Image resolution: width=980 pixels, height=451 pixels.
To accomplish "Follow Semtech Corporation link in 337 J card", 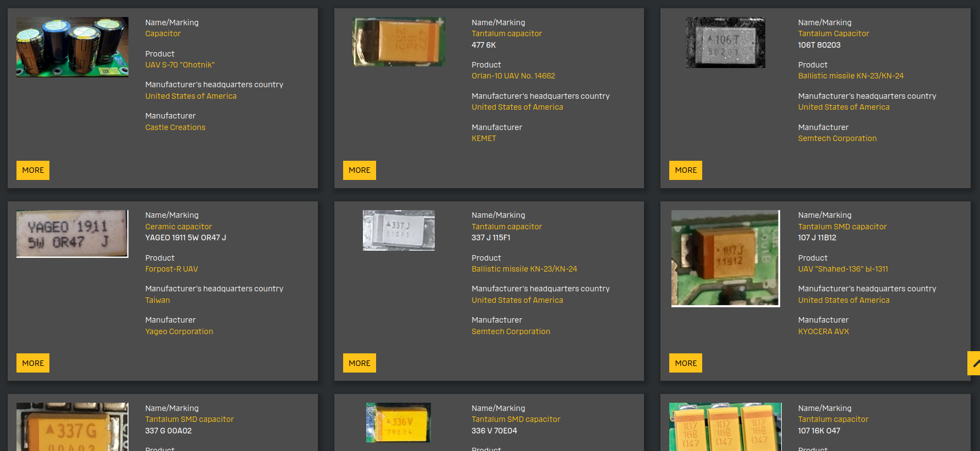I will pyautogui.click(x=511, y=331).
